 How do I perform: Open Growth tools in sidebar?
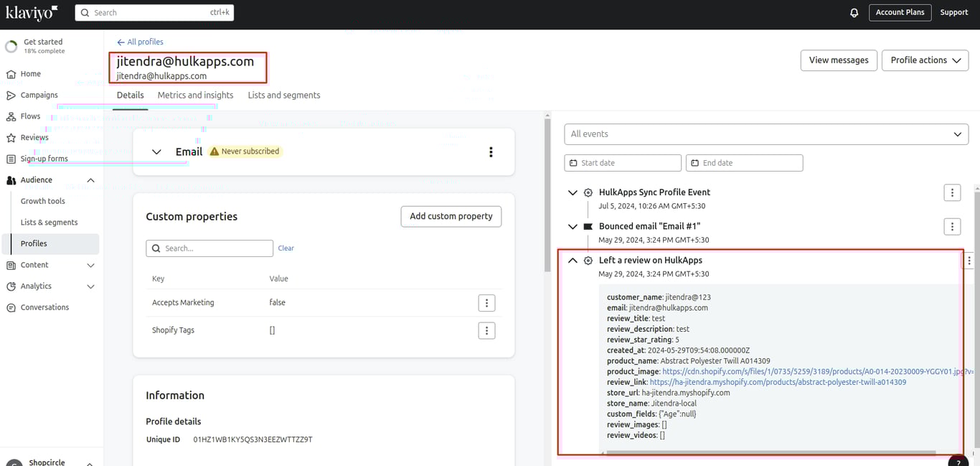(x=43, y=202)
